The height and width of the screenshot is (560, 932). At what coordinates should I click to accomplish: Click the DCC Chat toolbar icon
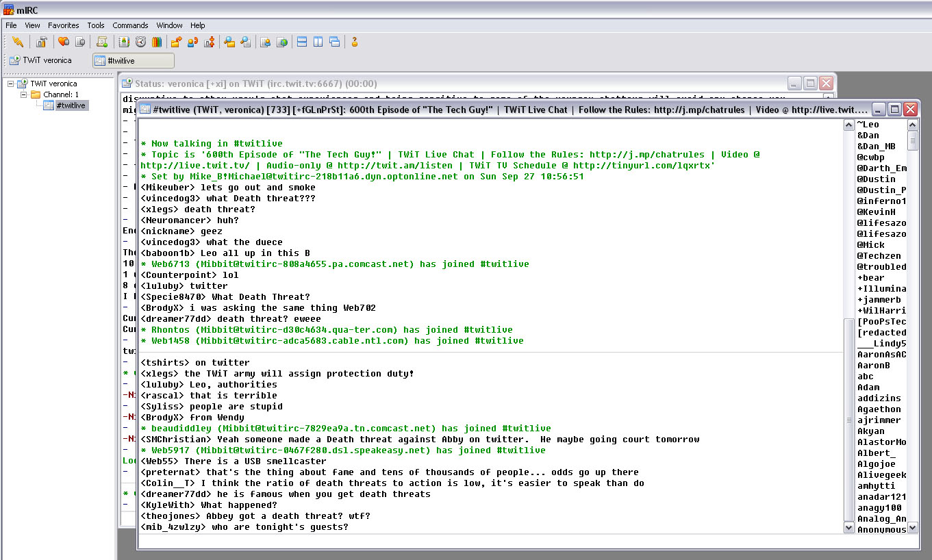click(x=193, y=42)
